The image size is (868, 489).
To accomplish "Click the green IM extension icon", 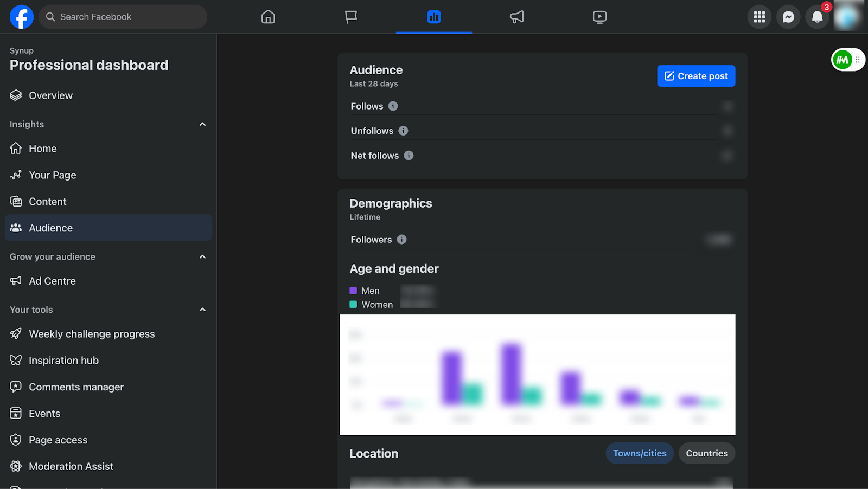I will tap(843, 60).
